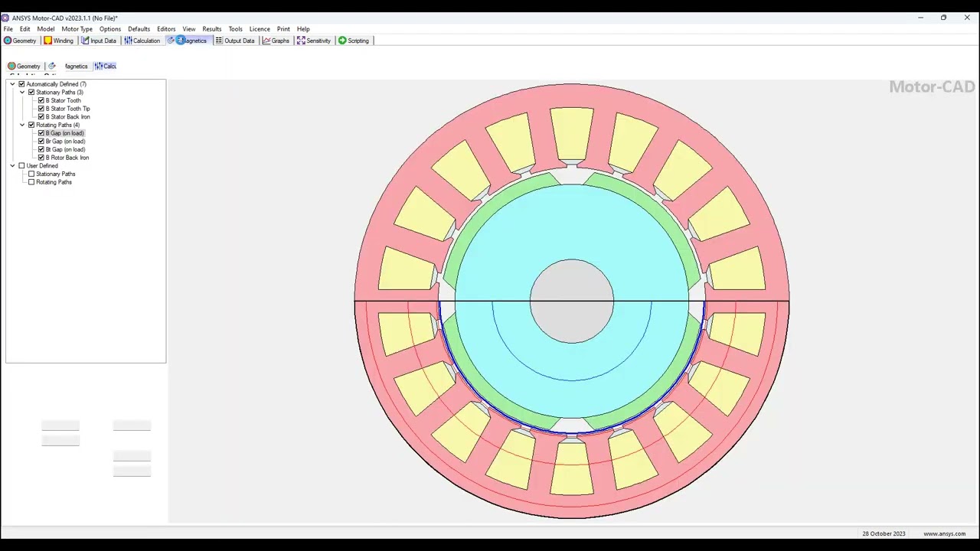This screenshot has width=980, height=551.
Task: Open the Scripting tab
Action: (x=354, y=41)
